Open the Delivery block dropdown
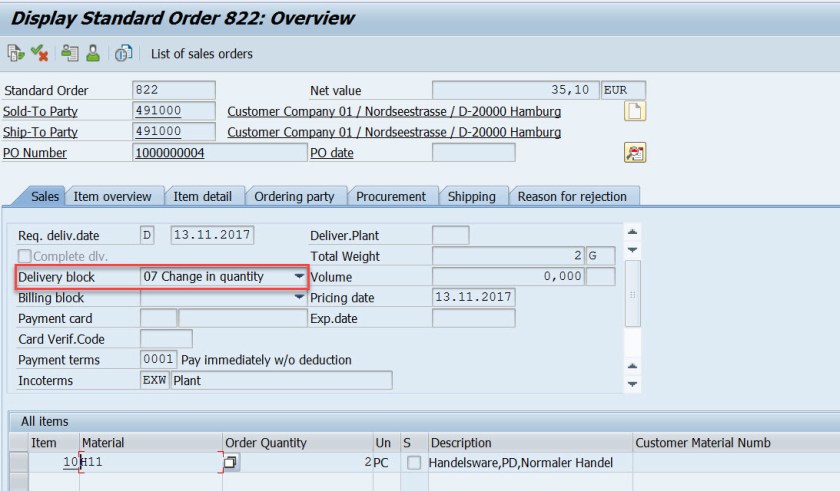The height and width of the screenshot is (491, 840). (299, 277)
